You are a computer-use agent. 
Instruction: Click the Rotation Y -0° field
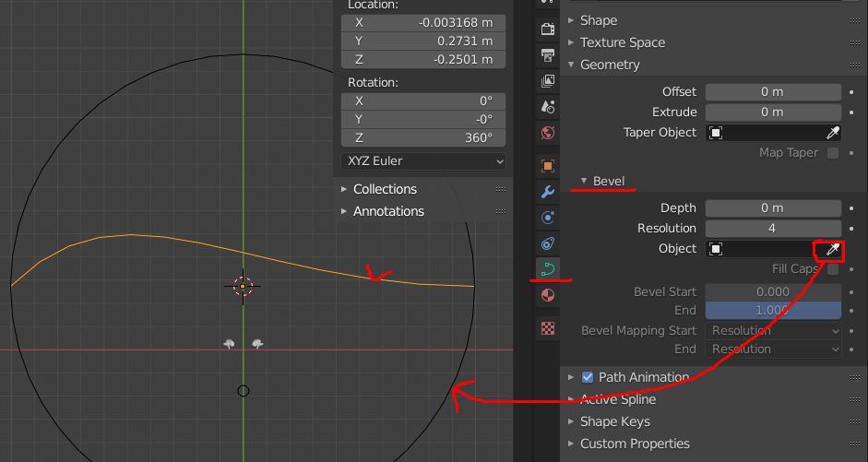423,120
